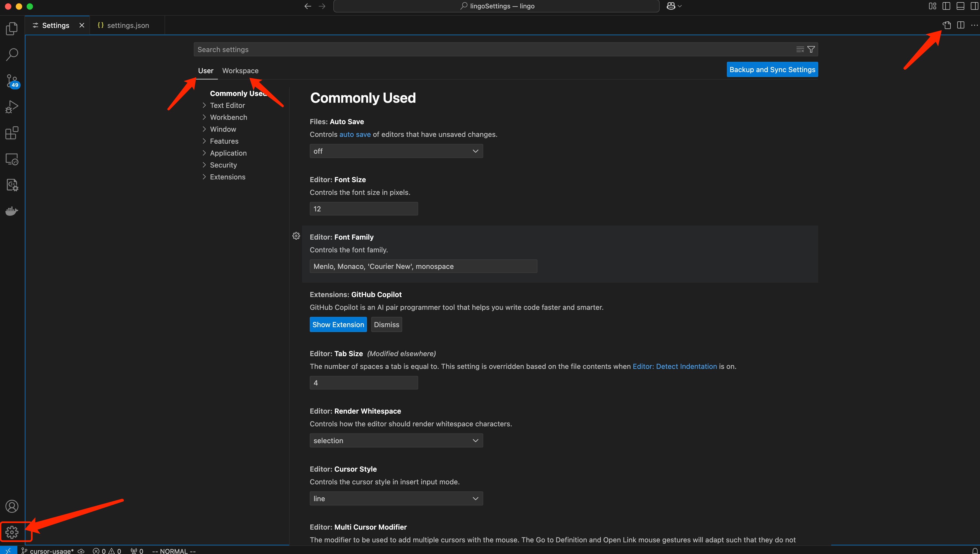Click the Copilot icon in title bar
This screenshot has height=554, width=980.
(x=671, y=6)
